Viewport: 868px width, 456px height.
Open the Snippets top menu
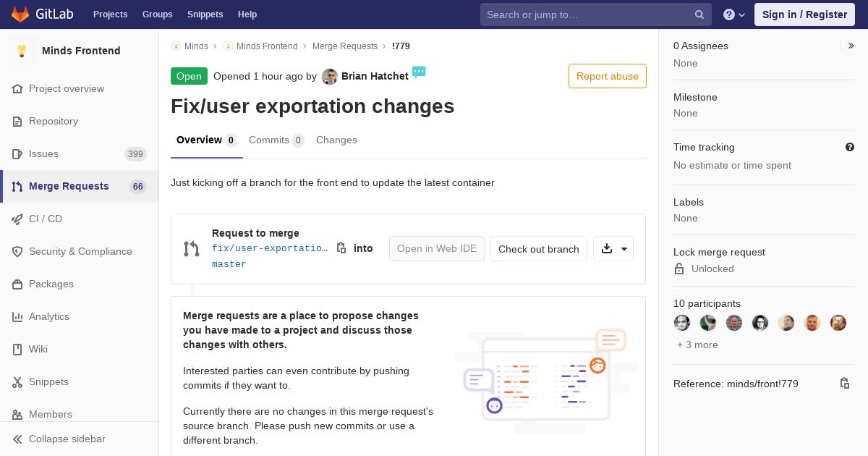(x=205, y=14)
